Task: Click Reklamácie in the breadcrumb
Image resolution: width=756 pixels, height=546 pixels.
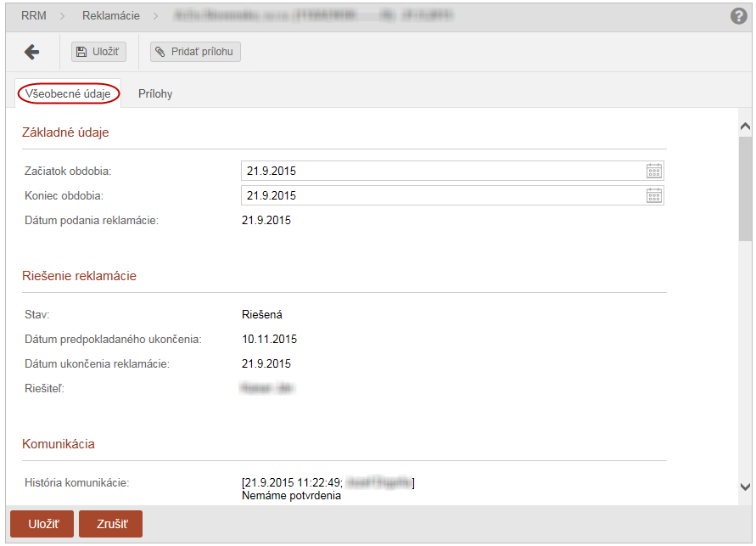Action: [111, 15]
